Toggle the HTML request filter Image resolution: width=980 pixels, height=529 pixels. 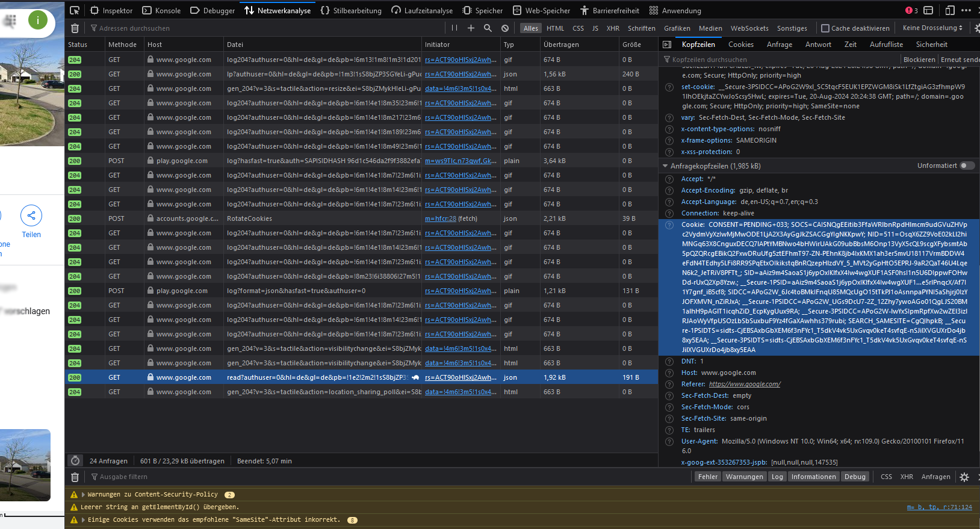(x=555, y=28)
